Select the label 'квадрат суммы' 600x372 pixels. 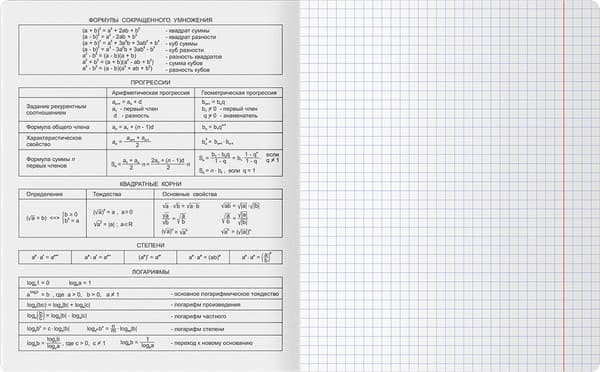[189, 31]
